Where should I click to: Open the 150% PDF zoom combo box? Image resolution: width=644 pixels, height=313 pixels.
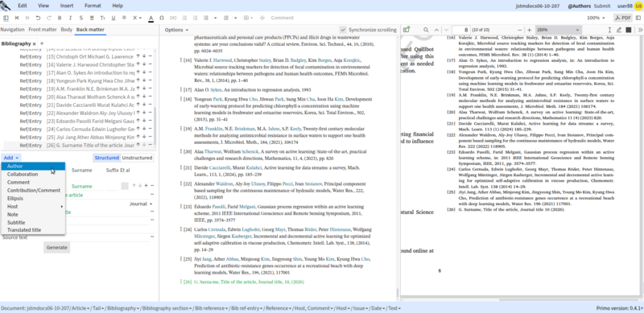click(558, 30)
